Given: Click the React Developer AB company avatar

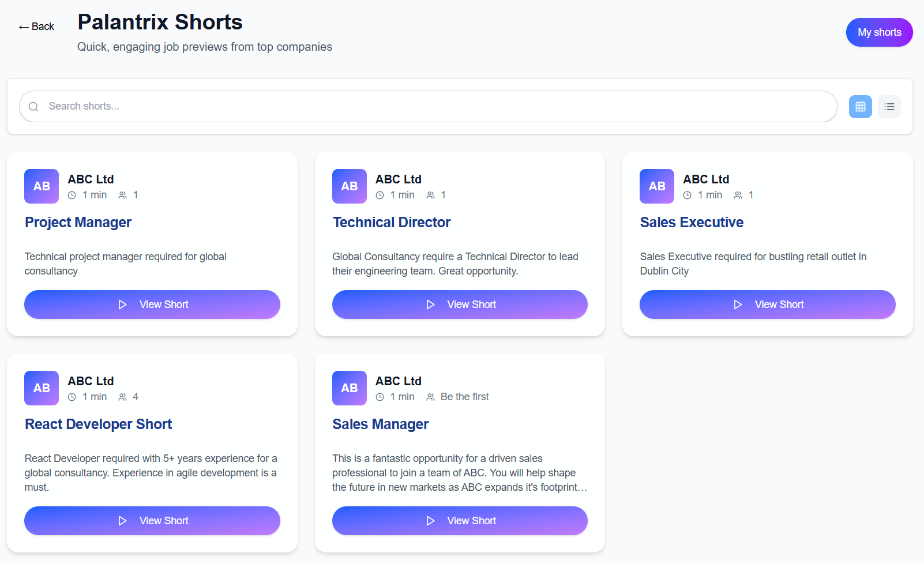Looking at the screenshot, I should tap(42, 388).
